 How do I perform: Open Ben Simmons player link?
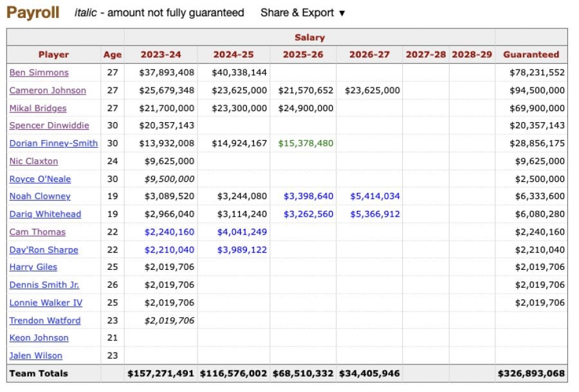[x=39, y=73]
